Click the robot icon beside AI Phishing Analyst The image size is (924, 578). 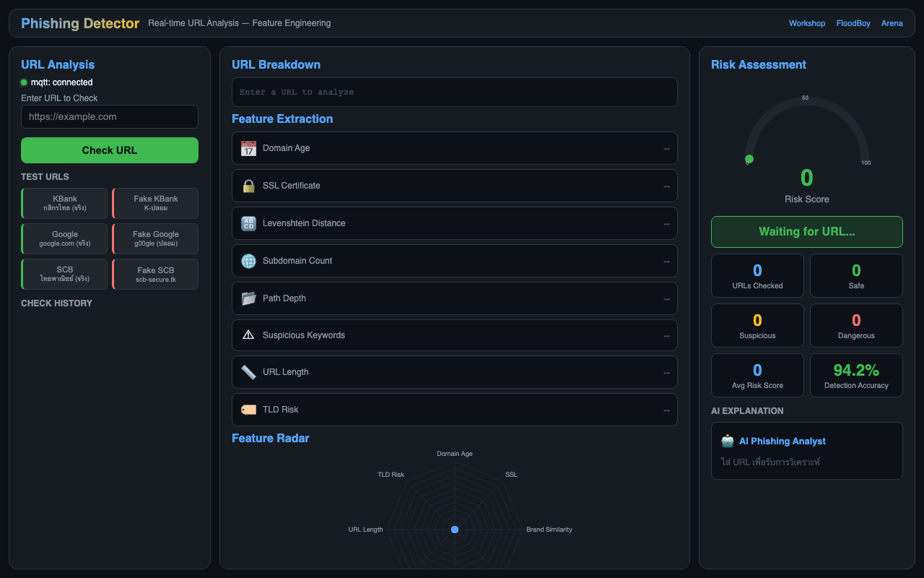coord(727,441)
